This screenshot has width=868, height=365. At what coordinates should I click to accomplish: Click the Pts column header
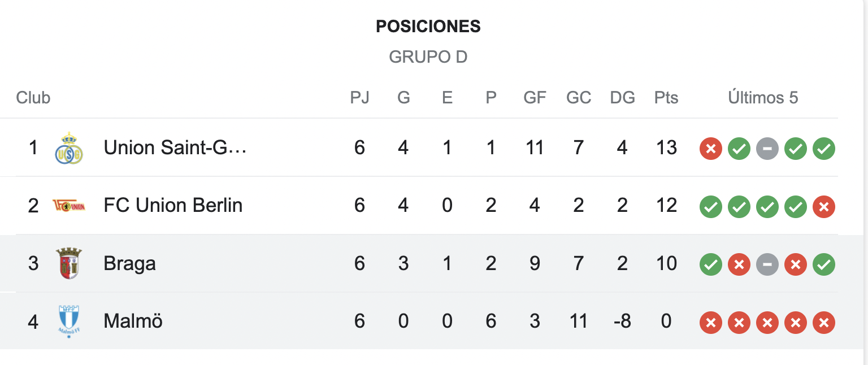[x=666, y=98]
